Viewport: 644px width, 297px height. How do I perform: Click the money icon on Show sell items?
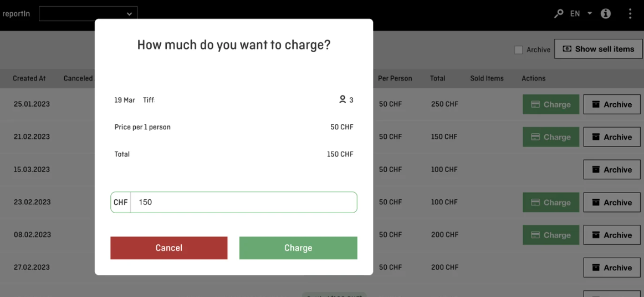[x=567, y=49]
